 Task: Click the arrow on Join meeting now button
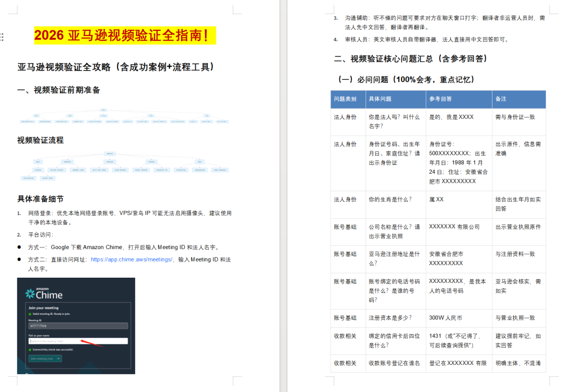coord(58,359)
